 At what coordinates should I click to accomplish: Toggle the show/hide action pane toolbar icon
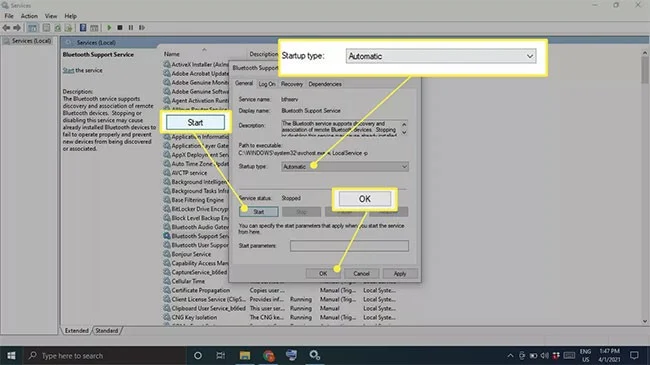point(94,28)
